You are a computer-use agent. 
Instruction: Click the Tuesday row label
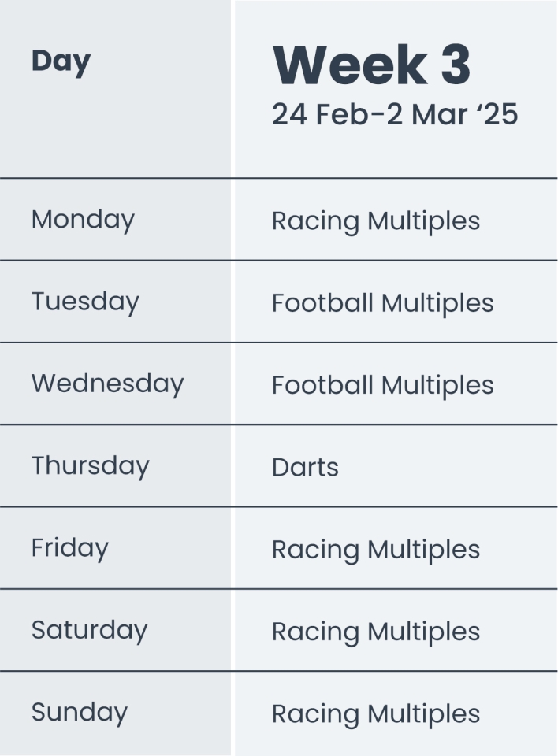click(x=85, y=302)
